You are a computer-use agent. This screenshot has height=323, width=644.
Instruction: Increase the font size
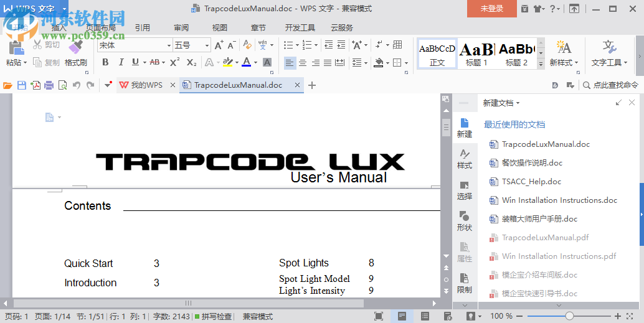click(x=219, y=45)
